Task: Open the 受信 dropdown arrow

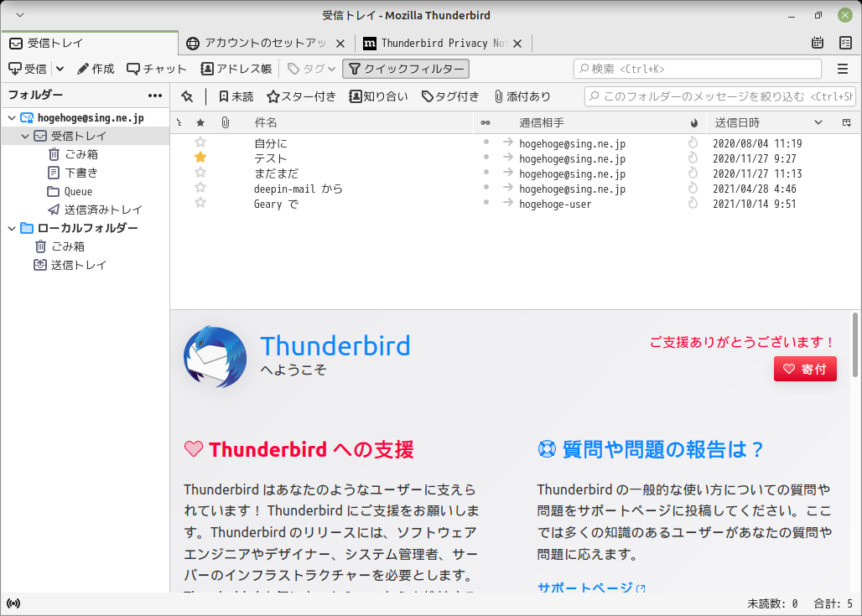Action: [60, 69]
